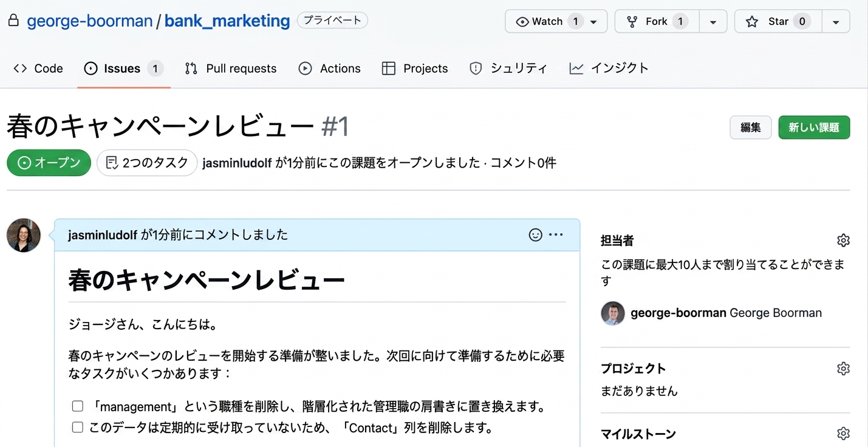Expand the Watch dropdown arrow
868x447 pixels.
(594, 22)
